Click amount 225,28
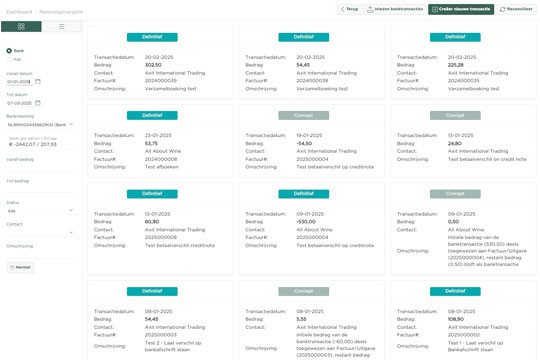540x360 pixels. [x=456, y=65]
